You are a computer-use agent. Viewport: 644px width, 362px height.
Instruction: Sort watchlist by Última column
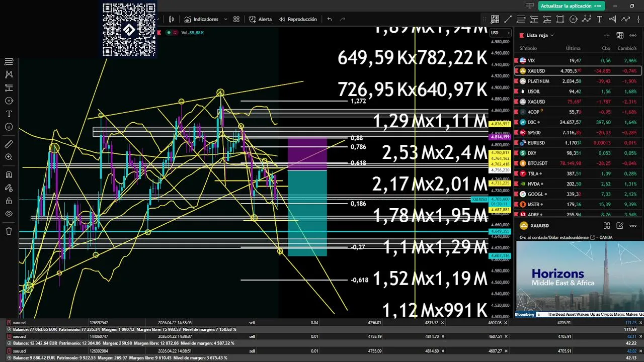(x=573, y=48)
